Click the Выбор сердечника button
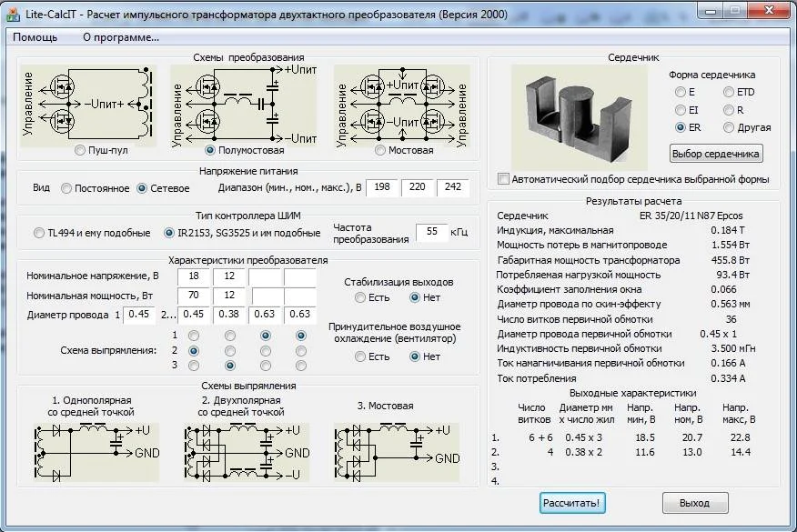 (x=716, y=154)
